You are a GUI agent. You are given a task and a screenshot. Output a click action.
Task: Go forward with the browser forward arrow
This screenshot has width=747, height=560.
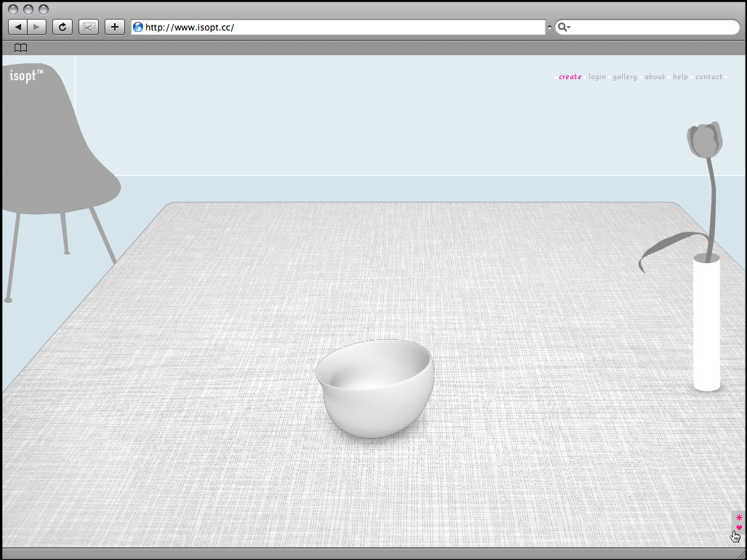pyautogui.click(x=36, y=27)
